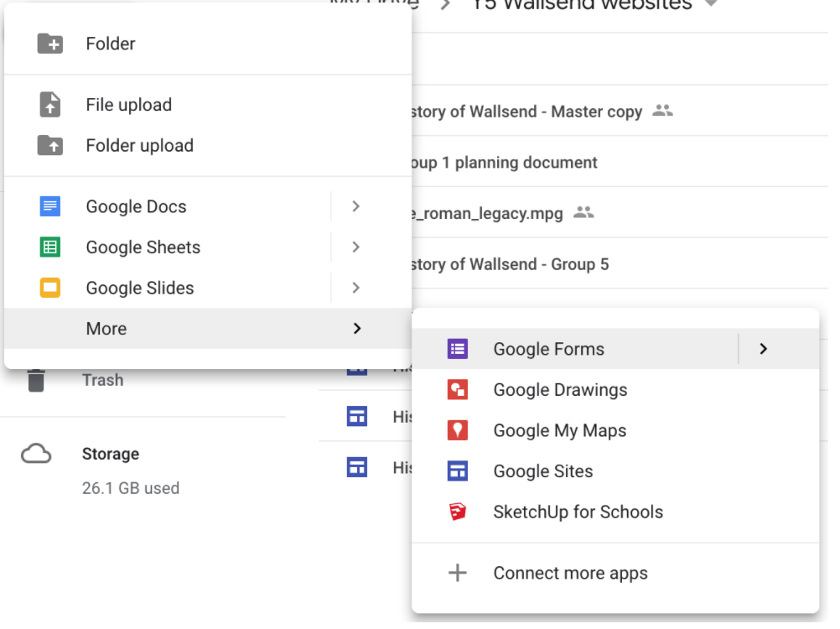Click the new Folder icon
The height and width of the screenshot is (629, 840).
[x=50, y=44]
